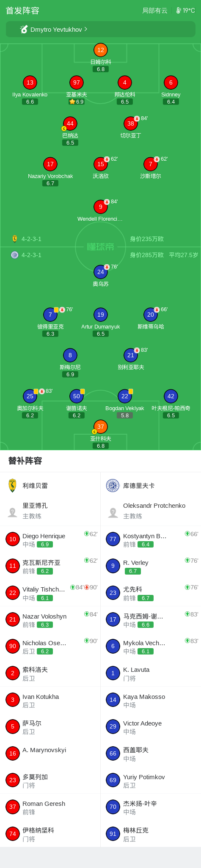
Task: Open the 库德里夫卡 team page
Action: (151, 485)
